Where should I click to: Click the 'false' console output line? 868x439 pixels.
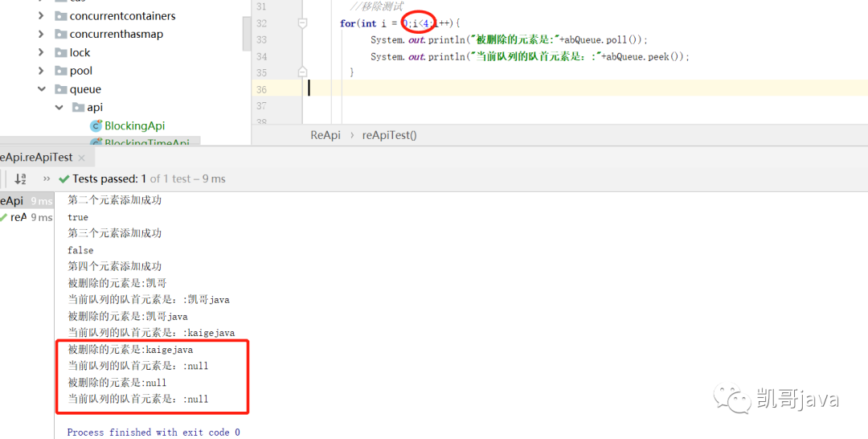pyautogui.click(x=81, y=250)
